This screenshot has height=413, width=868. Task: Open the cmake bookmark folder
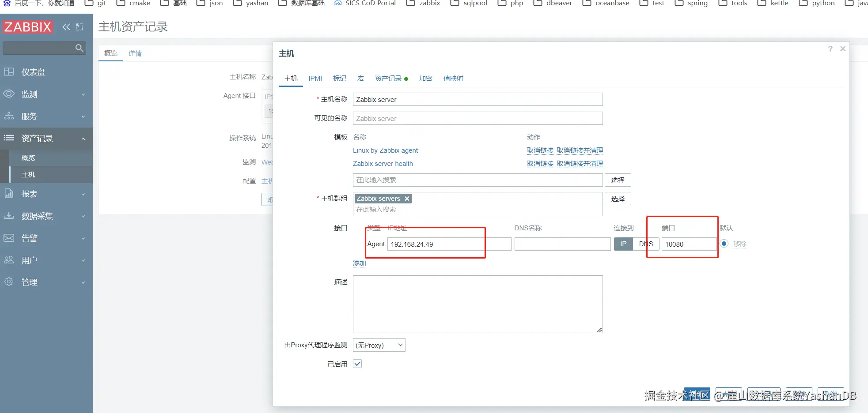133,3
